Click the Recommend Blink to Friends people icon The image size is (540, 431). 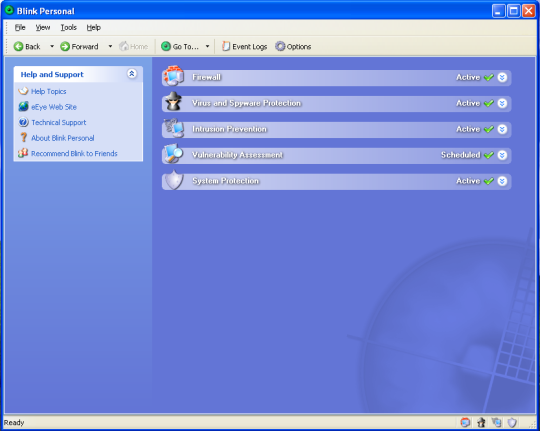tap(23, 153)
